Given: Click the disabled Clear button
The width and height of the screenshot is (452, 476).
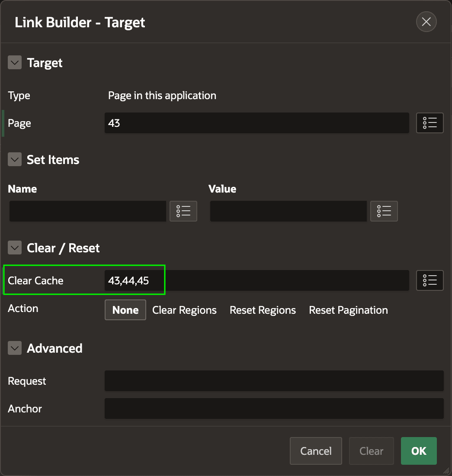Looking at the screenshot, I should point(371,451).
